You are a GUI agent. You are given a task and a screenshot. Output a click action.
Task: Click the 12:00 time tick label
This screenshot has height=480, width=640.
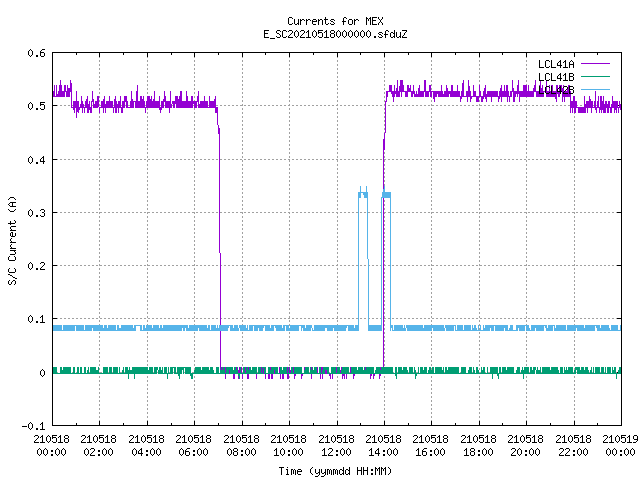pos(336,452)
